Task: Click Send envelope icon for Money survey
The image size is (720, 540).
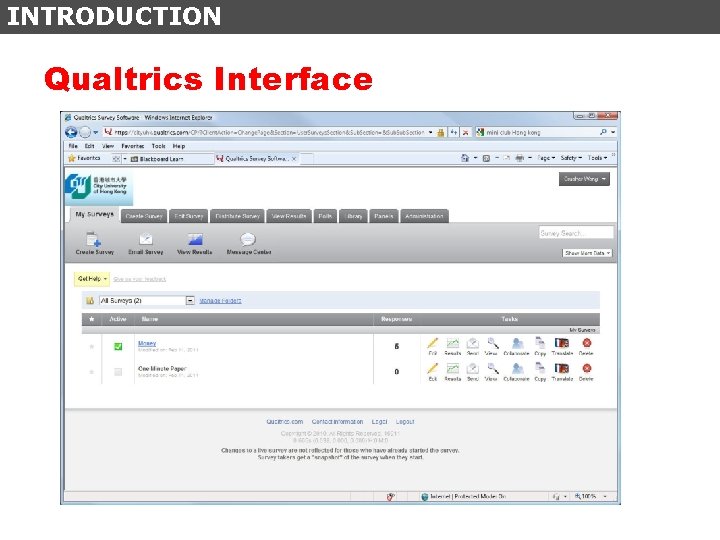Action: point(472,343)
